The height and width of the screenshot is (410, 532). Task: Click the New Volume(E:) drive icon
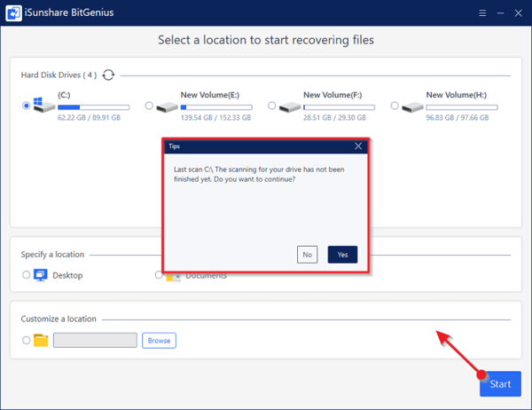[167, 107]
